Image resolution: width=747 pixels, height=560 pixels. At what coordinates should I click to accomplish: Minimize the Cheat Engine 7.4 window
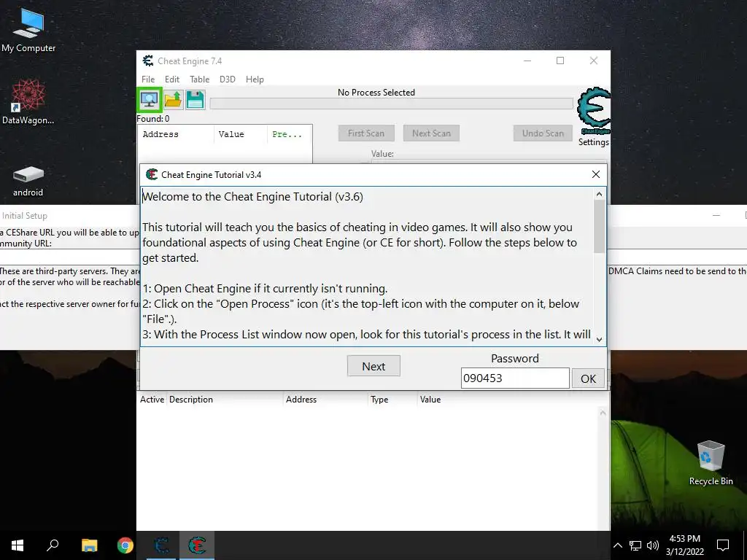click(527, 61)
